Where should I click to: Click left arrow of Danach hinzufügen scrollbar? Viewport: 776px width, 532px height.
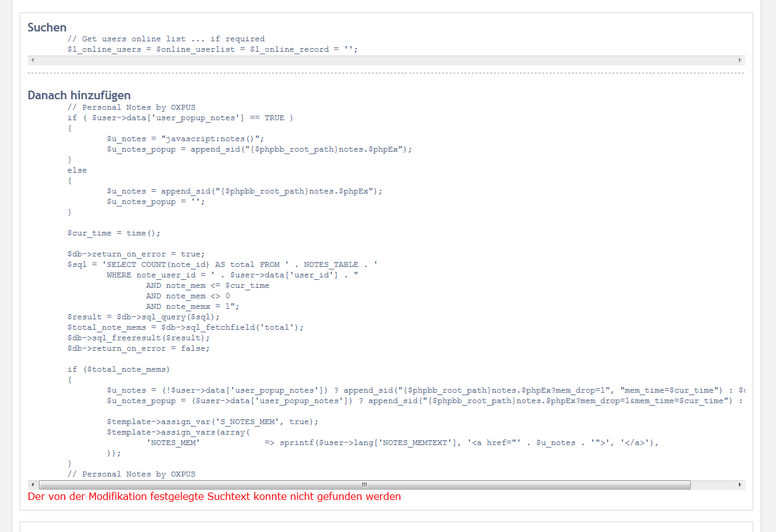(x=32, y=485)
